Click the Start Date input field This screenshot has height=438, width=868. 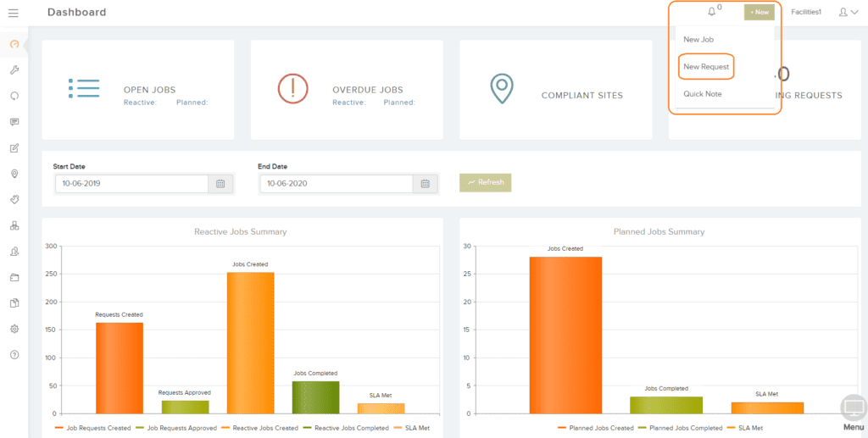tap(131, 184)
